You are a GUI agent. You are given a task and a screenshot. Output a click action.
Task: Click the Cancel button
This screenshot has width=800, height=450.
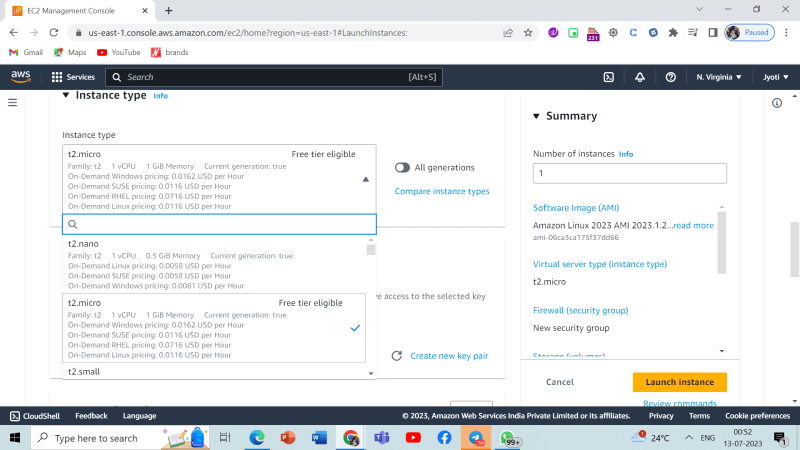pos(560,382)
